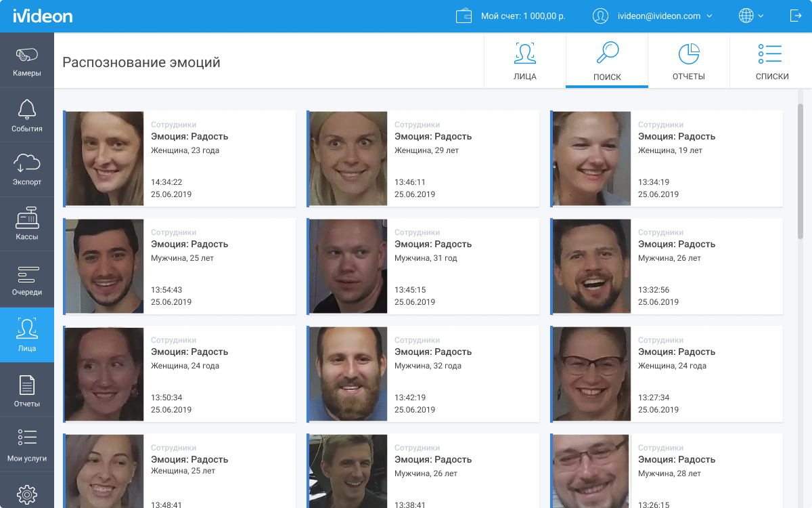Open the face photo at 14:34:22
The height and width of the screenshot is (508, 812).
pos(105,158)
